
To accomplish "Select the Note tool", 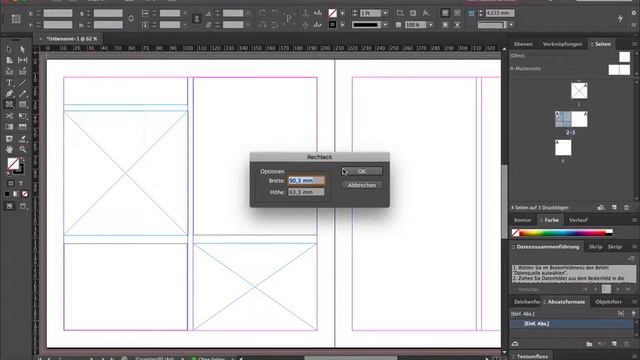I will [9, 139].
